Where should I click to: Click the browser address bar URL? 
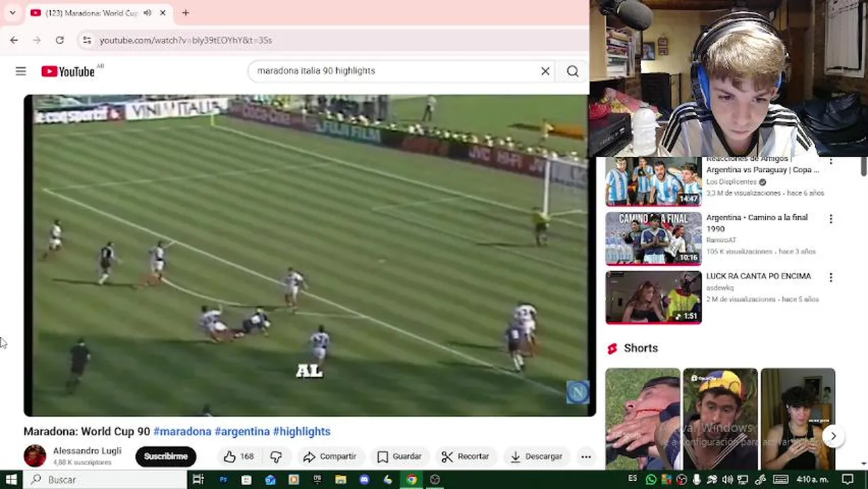[x=185, y=40]
